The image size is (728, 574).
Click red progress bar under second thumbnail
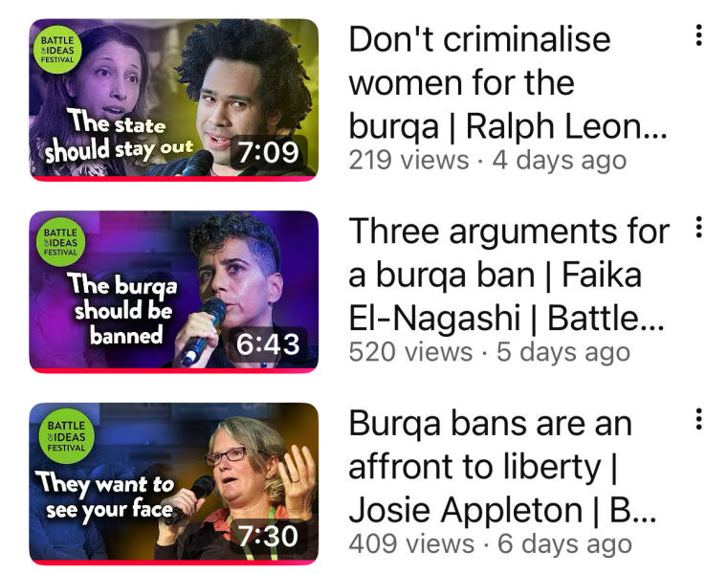tap(174, 370)
